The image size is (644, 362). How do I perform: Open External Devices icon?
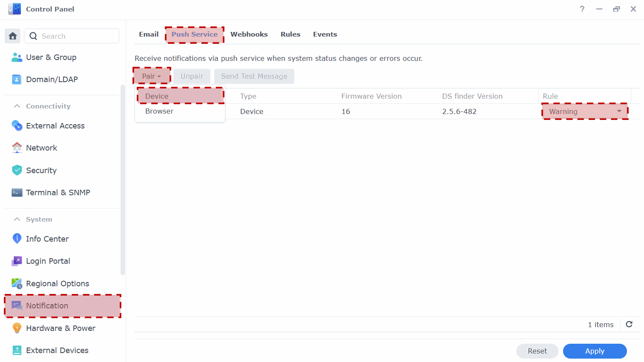click(x=17, y=350)
